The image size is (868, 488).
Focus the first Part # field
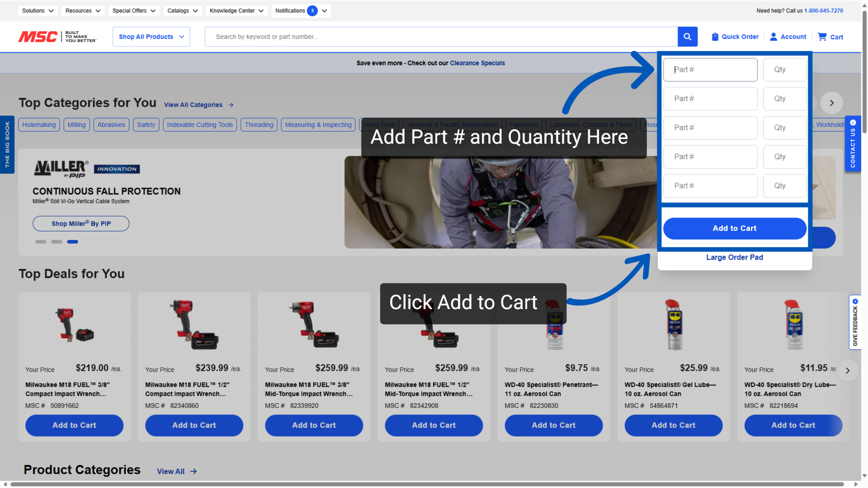pos(710,70)
